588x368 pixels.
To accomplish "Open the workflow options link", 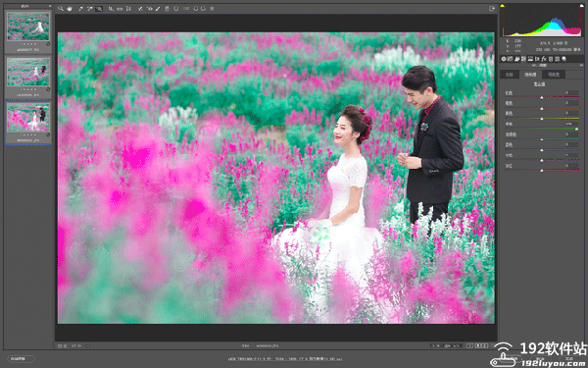I will pos(285,359).
